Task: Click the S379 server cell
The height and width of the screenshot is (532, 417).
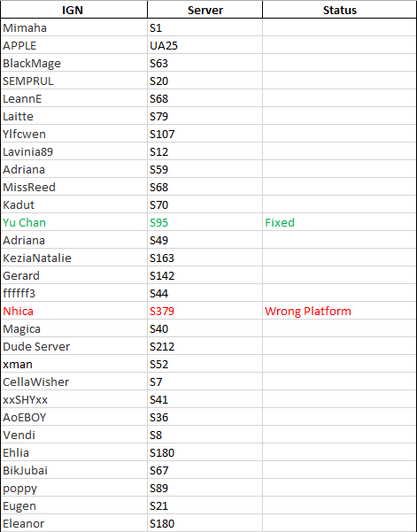Action: [205, 311]
